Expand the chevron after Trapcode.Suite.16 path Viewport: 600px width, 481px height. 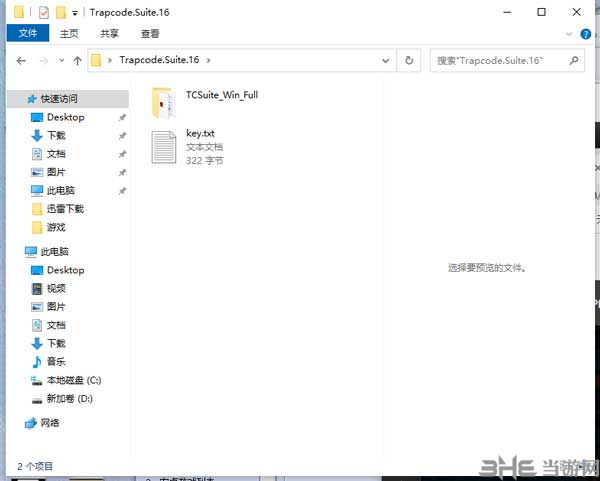pos(209,60)
